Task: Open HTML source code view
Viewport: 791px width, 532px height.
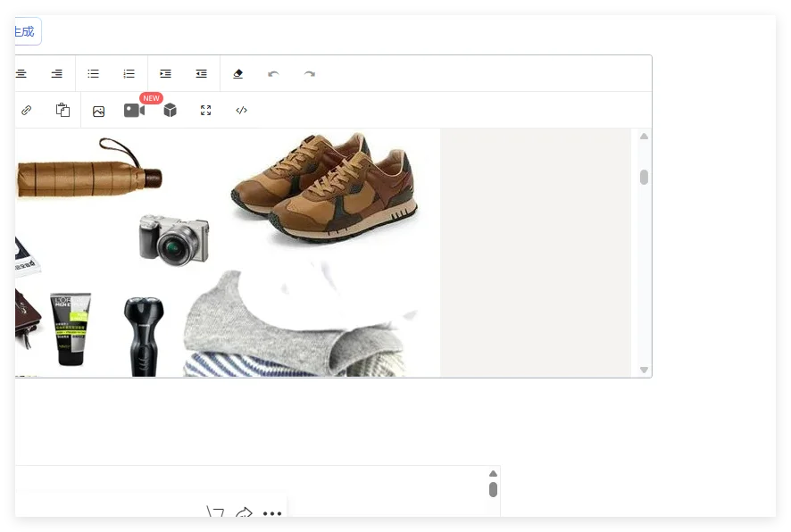Action: 242,110
